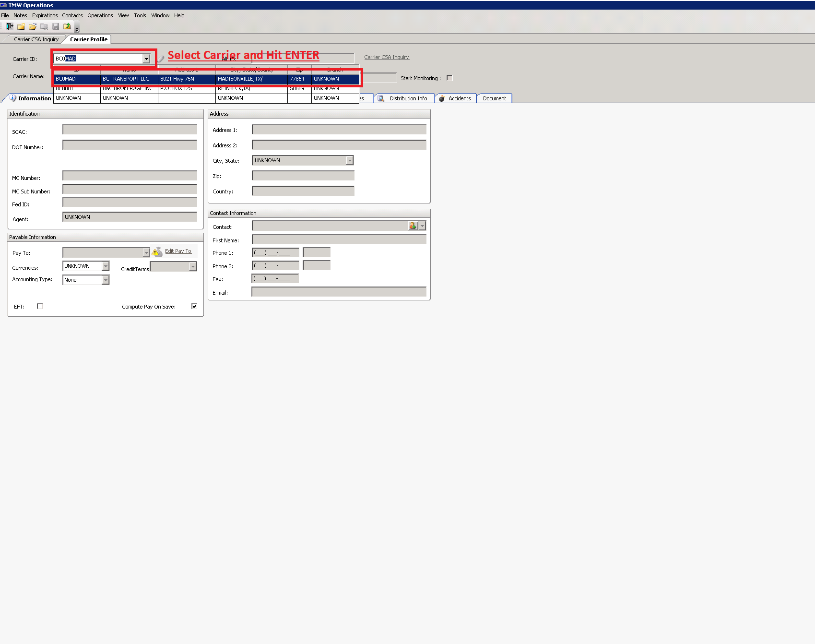Enable the Start Monitoring checkbox
The width and height of the screenshot is (815, 644).
tap(449, 77)
